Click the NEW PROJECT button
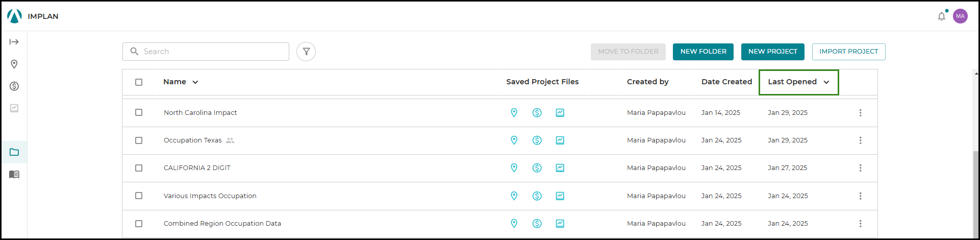Image resolution: width=980 pixels, height=240 pixels. pos(772,52)
